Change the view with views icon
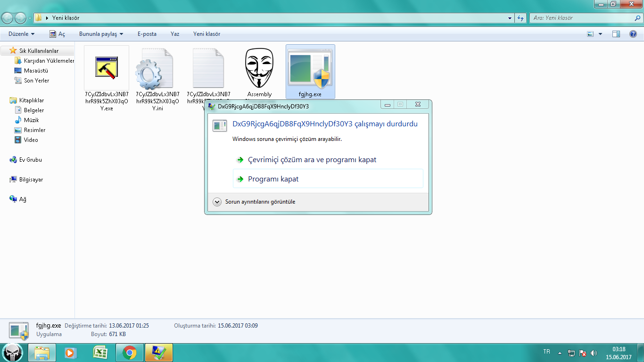Screen dimensions: 644x362 point(590,34)
